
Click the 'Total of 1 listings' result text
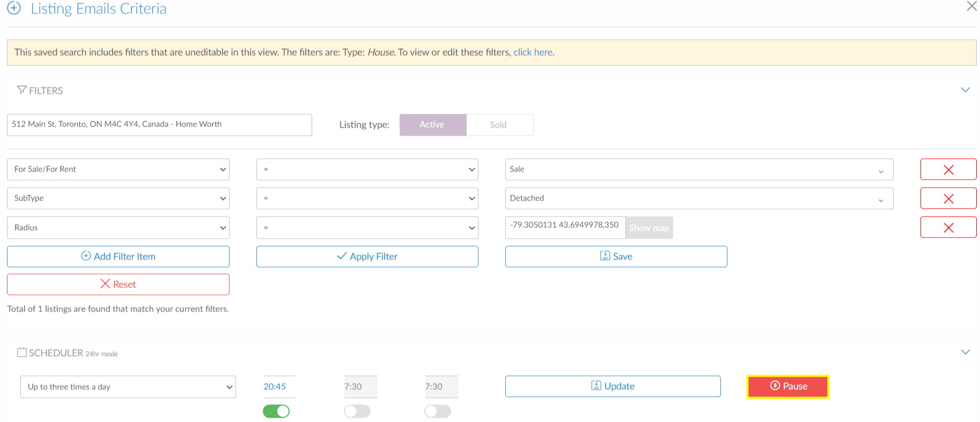(118, 309)
